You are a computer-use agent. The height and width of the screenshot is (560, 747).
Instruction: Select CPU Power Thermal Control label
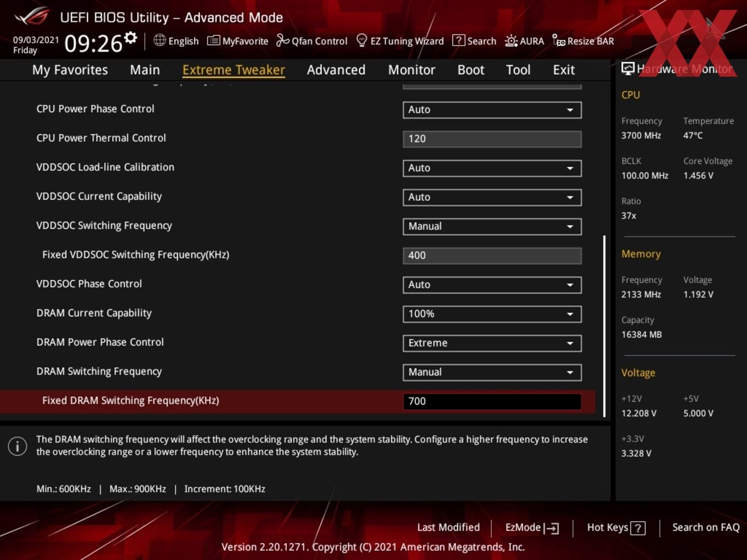(x=101, y=138)
